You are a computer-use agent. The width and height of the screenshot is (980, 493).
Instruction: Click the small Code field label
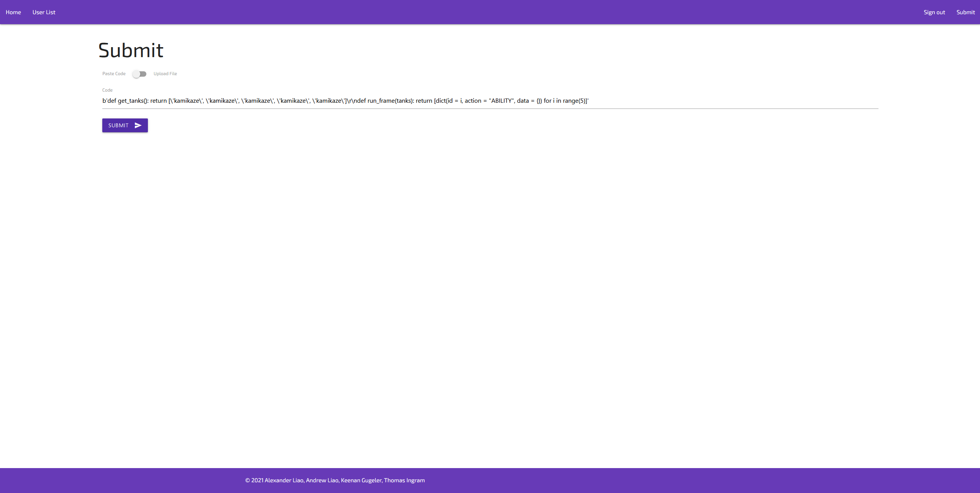107,90
